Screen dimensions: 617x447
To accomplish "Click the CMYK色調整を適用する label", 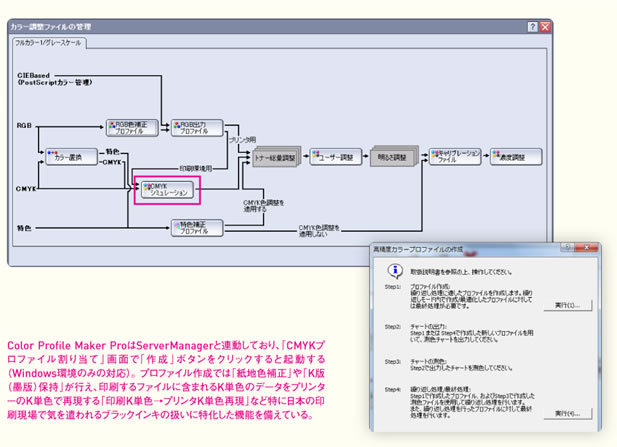I will [x=263, y=206].
